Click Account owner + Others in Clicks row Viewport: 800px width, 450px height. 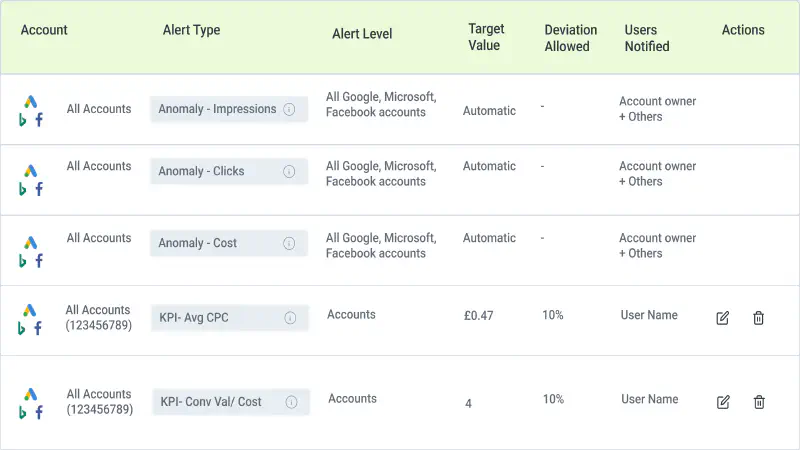[657, 174]
